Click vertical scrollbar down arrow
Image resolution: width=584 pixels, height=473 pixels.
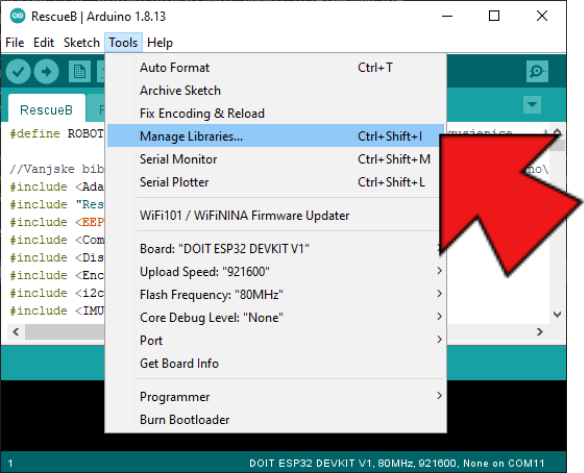557,315
